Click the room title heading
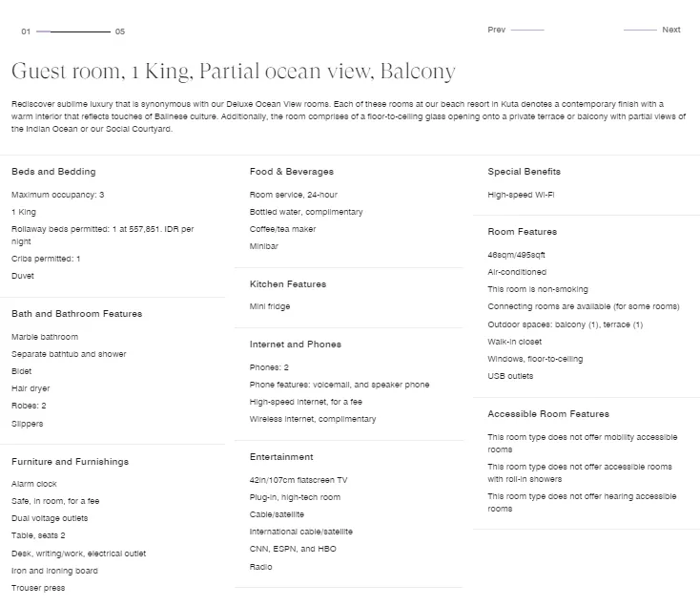This screenshot has width=700, height=606. 234,72
